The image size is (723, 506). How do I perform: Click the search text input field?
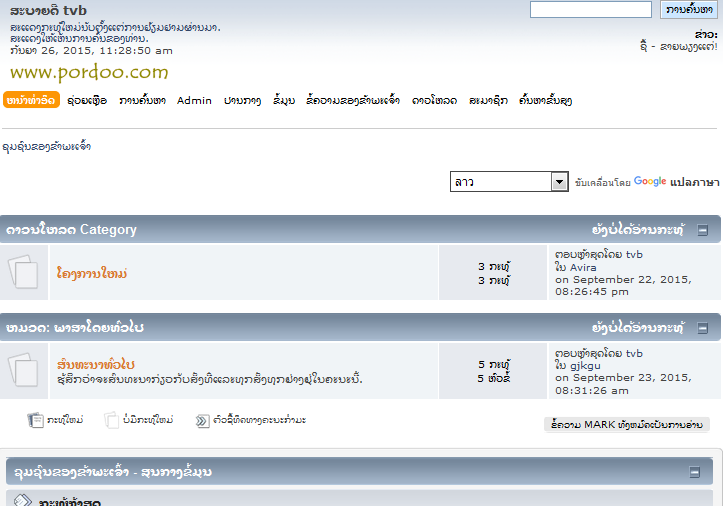coord(591,9)
